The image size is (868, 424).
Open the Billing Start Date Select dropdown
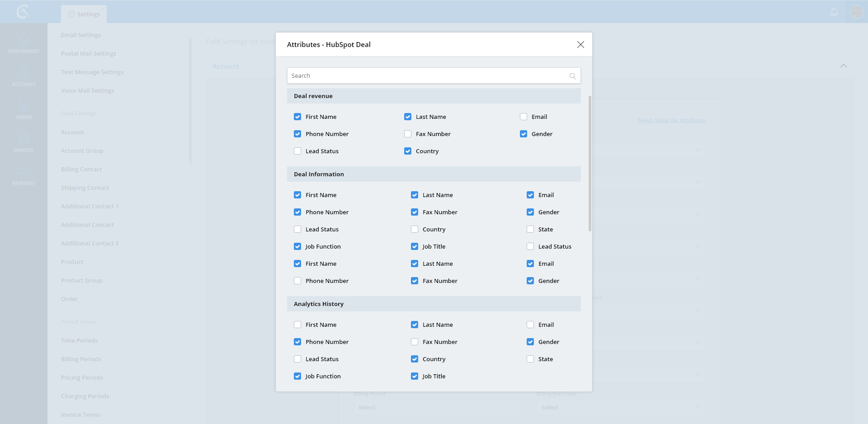[619, 407]
